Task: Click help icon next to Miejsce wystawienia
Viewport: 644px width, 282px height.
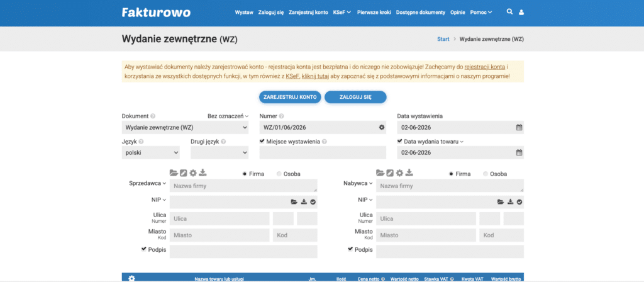Action: (325, 142)
